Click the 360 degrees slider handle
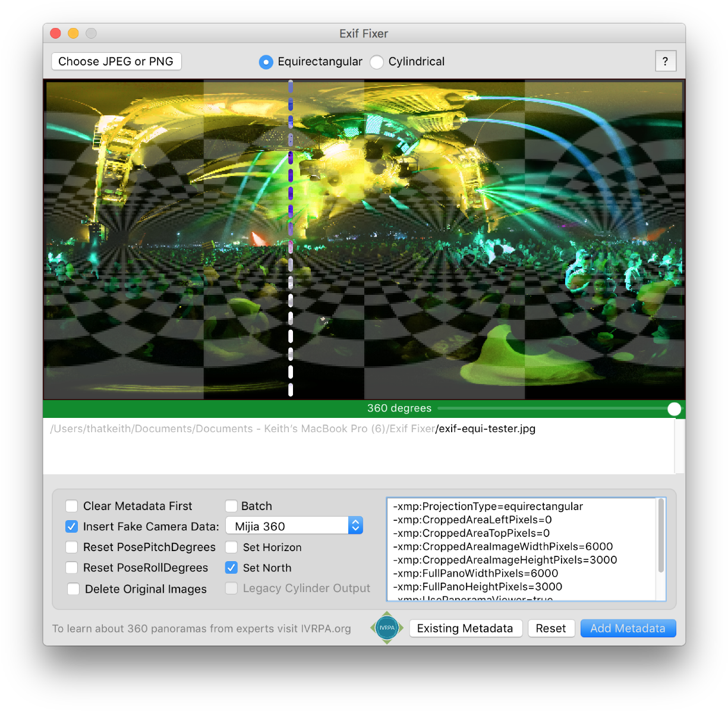The height and width of the screenshot is (711, 728). pos(674,409)
